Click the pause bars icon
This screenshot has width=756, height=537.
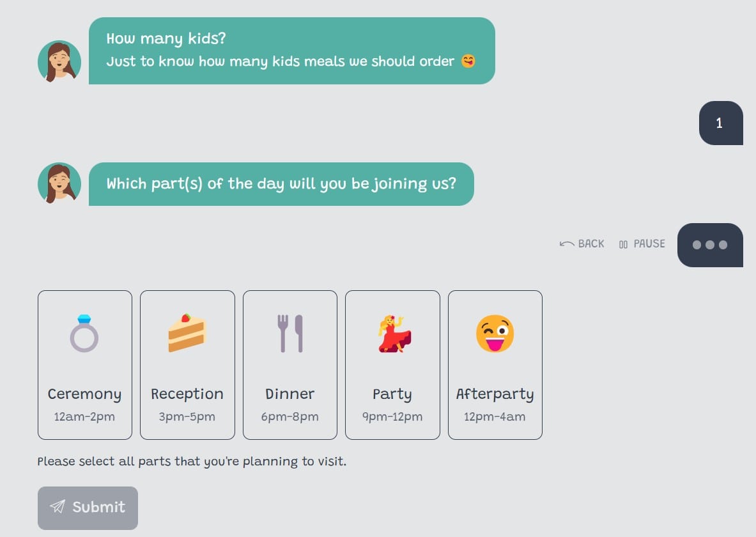point(623,245)
